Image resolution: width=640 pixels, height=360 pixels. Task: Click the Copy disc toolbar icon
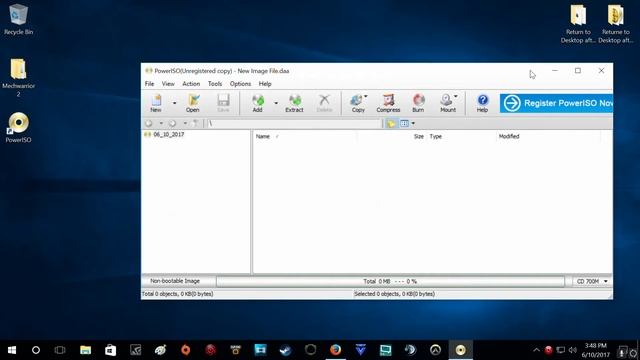pyautogui.click(x=358, y=103)
